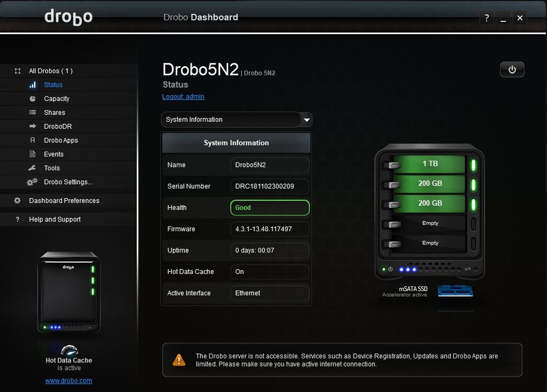Click serial number DRC181102300209
The image size is (547, 392).
click(270, 186)
